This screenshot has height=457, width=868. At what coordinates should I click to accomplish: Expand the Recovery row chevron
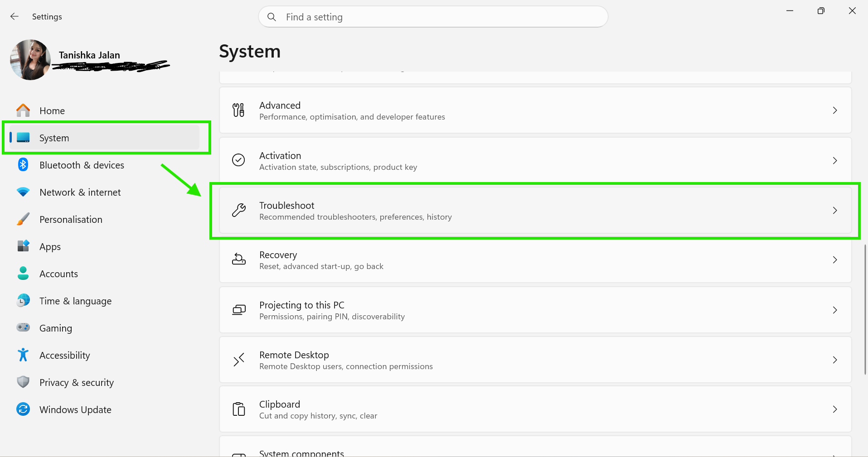pyautogui.click(x=835, y=260)
